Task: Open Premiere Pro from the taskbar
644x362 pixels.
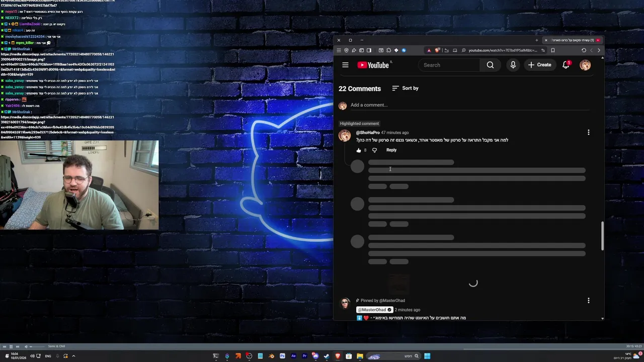Action: pyautogui.click(x=304, y=356)
